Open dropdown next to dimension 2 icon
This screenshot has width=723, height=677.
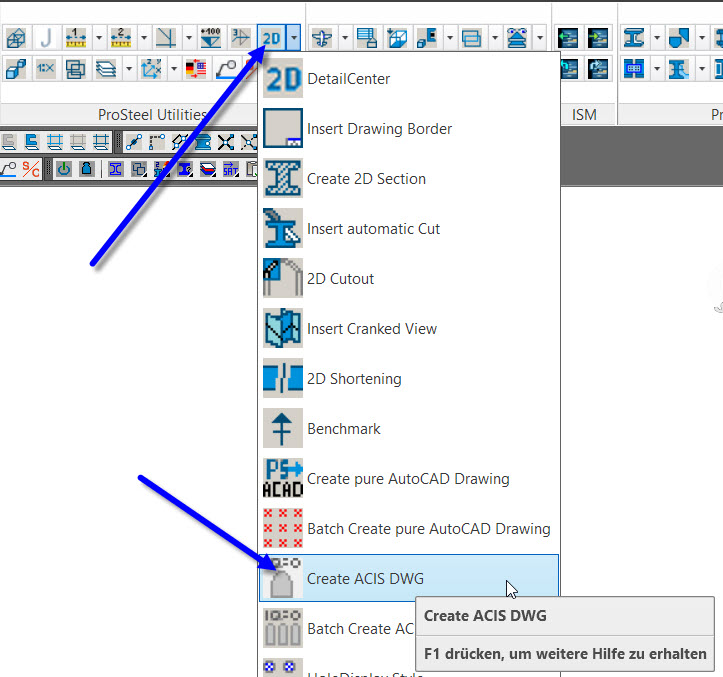[144, 37]
